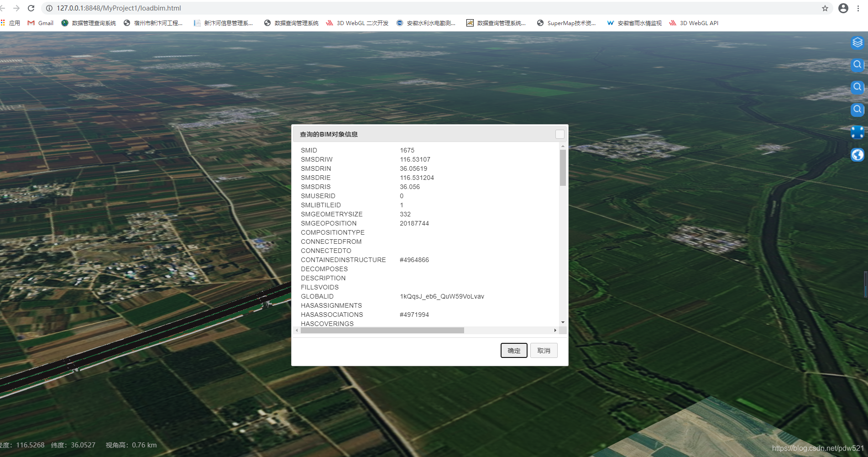This screenshot has height=457, width=868.
Task: Click the 纬度 36.0527 status readout
Action: [73, 445]
